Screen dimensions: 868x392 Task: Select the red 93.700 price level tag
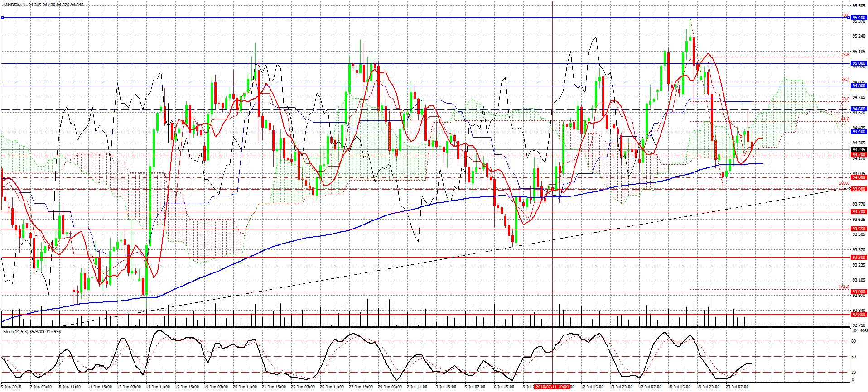(x=859, y=211)
